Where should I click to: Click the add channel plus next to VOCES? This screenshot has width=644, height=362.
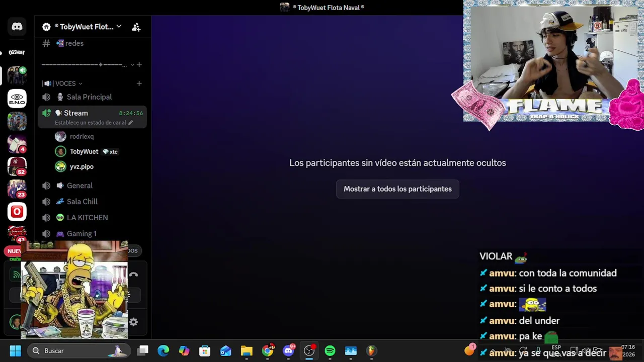click(139, 83)
